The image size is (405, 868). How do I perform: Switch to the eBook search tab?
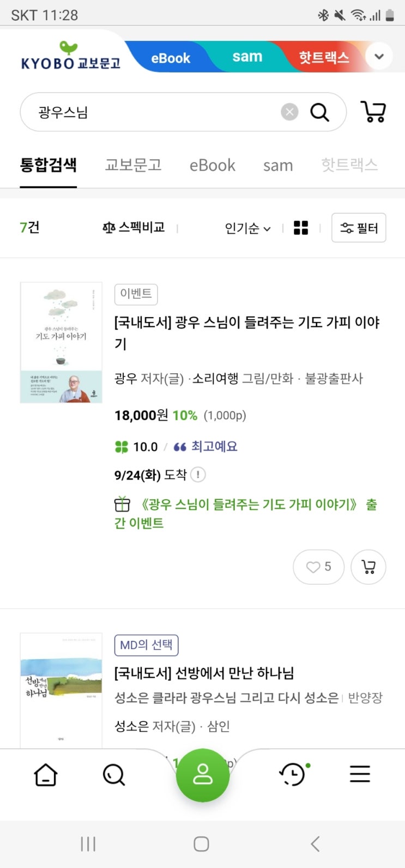tap(212, 165)
